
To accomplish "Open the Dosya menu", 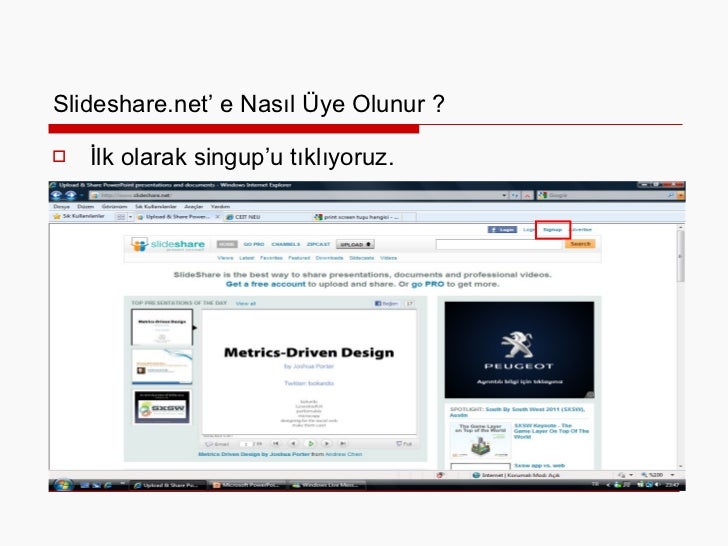I will [x=61, y=207].
